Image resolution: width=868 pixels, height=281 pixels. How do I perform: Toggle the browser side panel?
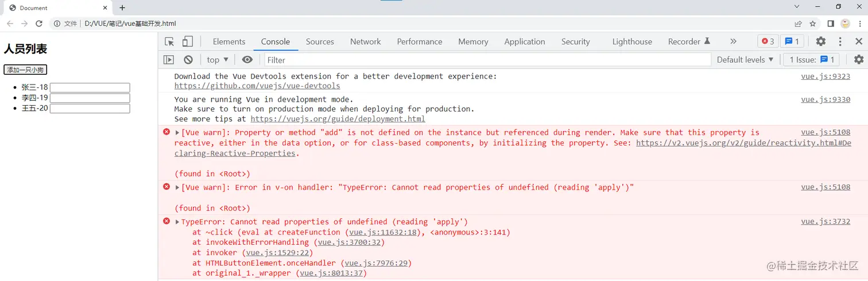pyautogui.click(x=830, y=24)
